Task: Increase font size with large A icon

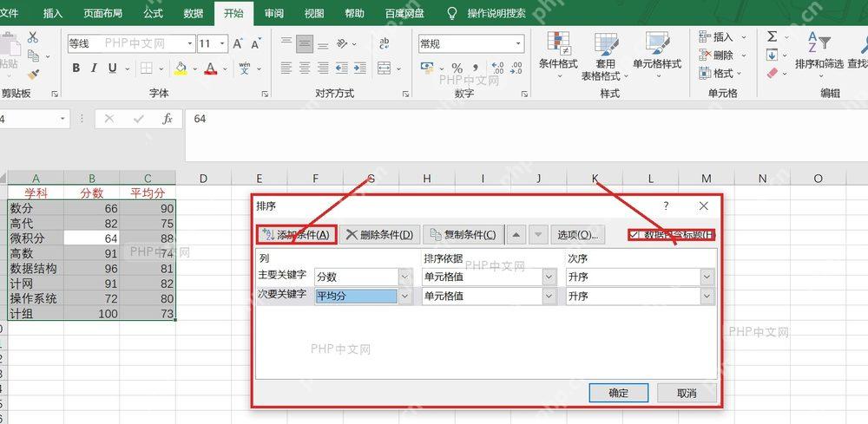Action: coord(238,43)
